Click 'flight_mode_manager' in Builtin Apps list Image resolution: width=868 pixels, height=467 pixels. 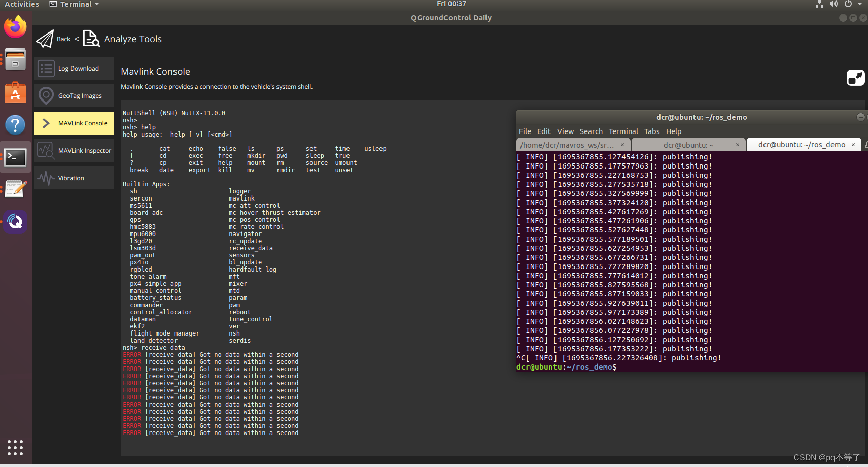pos(164,333)
